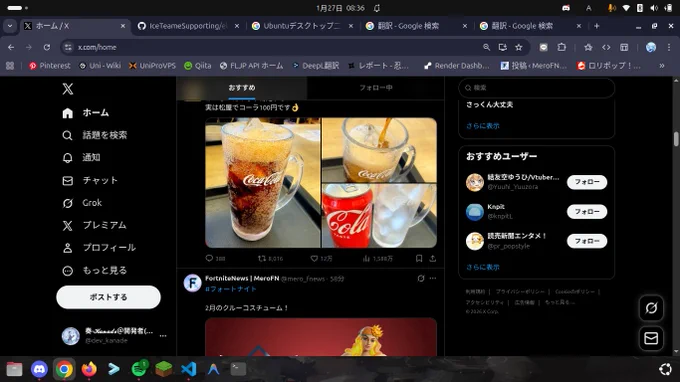Launch Discord from the dock
The image size is (680, 382).
click(39, 369)
